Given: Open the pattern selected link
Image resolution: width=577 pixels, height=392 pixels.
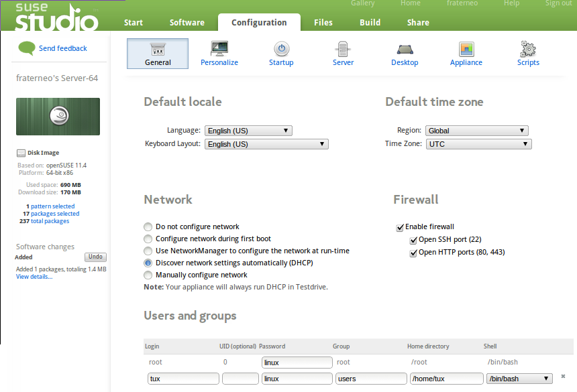Looking at the screenshot, I should point(52,206).
